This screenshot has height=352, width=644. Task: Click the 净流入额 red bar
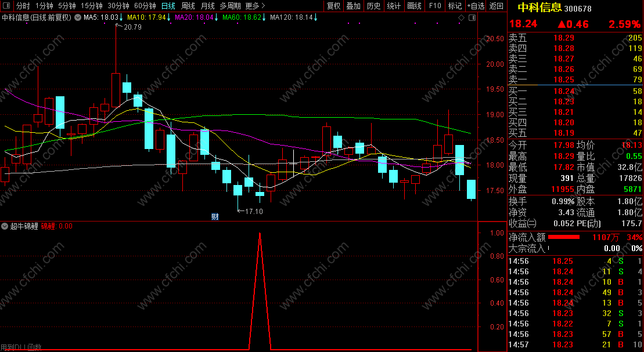(x=563, y=237)
